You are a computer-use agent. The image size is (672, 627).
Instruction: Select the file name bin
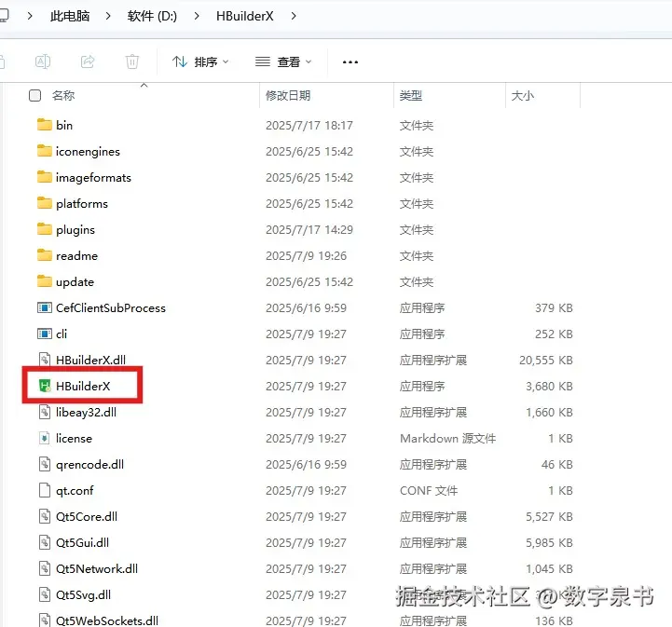click(x=64, y=126)
